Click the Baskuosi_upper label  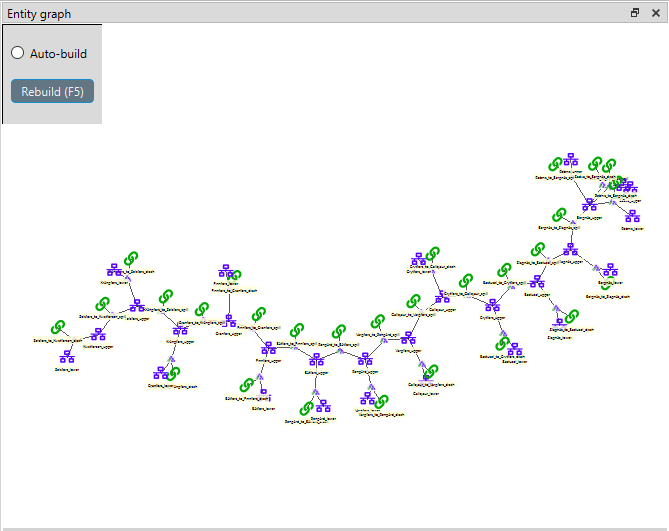click(537, 295)
